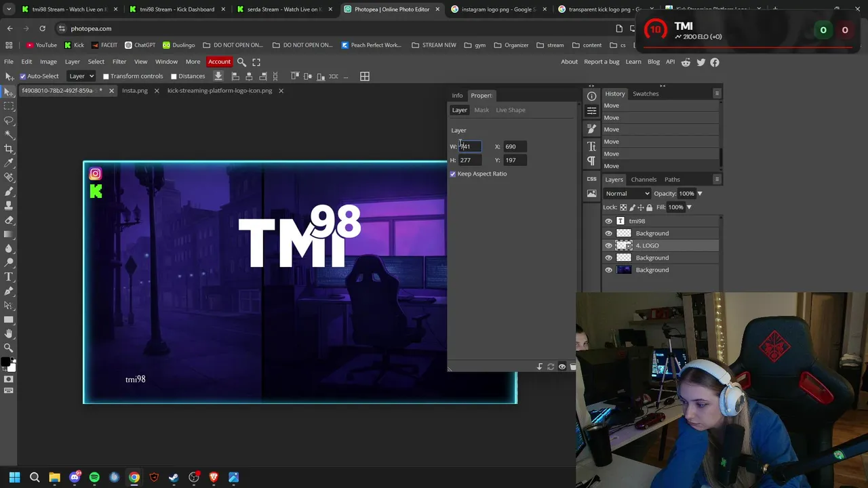The image size is (868, 488).
Task: Select the Clone Stamp tool
Action: click(x=9, y=205)
